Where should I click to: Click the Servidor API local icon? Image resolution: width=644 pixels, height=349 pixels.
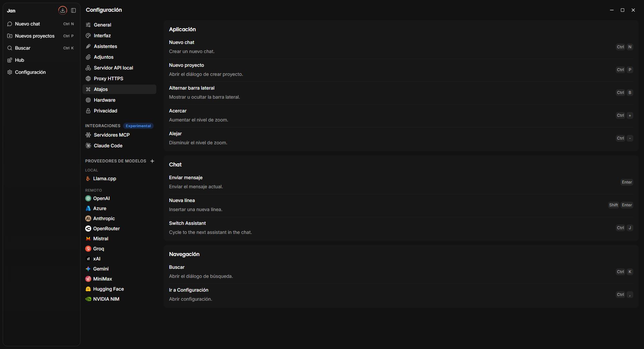point(88,68)
